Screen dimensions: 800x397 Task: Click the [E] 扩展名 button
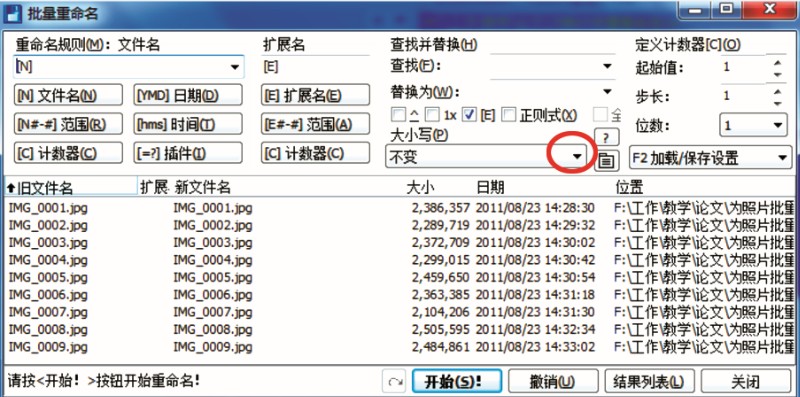coord(315,95)
